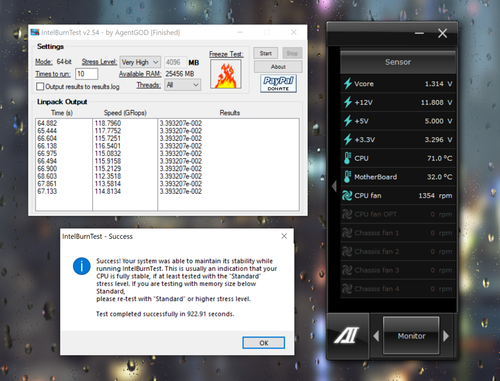500x381 pixels.
Task: Close the IntelBurnTest main window
Action: (294, 32)
